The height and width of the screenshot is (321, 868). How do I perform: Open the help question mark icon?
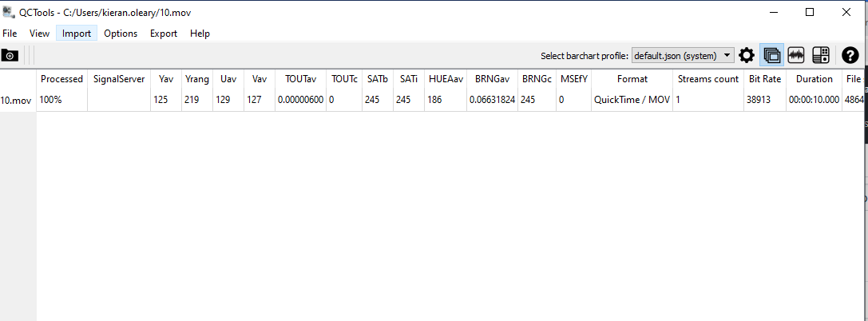850,55
